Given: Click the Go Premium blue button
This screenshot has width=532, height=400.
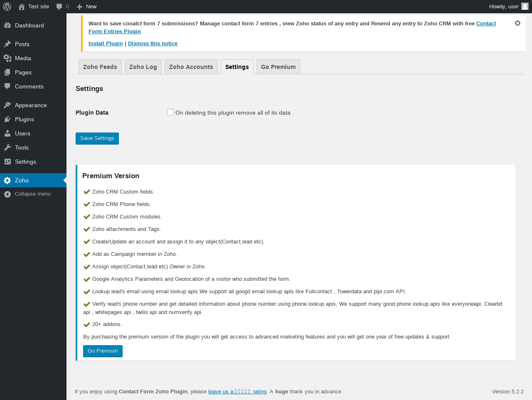Looking at the screenshot, I should coord(103,351).
